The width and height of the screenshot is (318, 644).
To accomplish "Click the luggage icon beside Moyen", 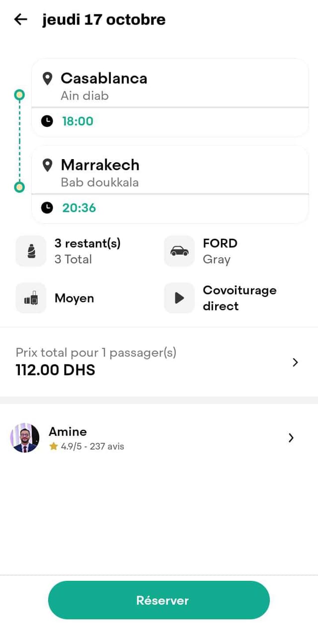I will coord(31,298).
